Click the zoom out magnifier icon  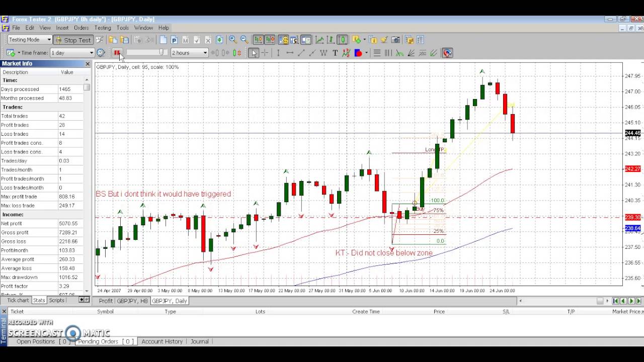coord(244,40)
